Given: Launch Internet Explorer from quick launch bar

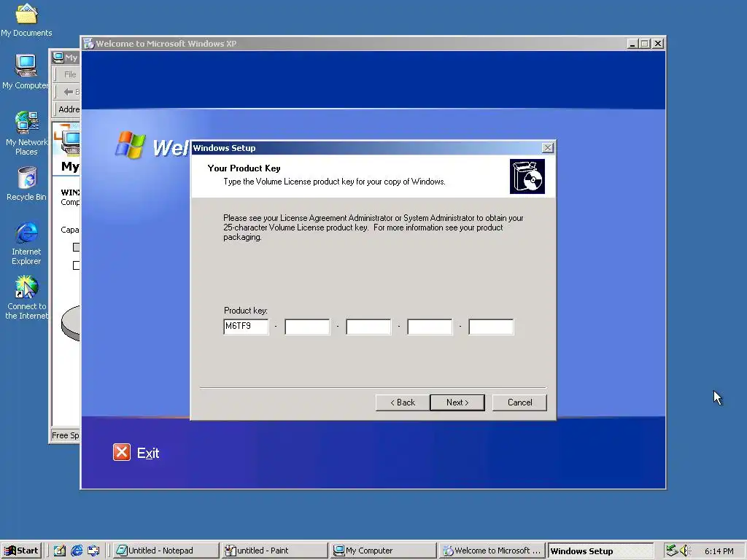Looking at the screenshot, I should pyautogui.click(x=77, y=551).
